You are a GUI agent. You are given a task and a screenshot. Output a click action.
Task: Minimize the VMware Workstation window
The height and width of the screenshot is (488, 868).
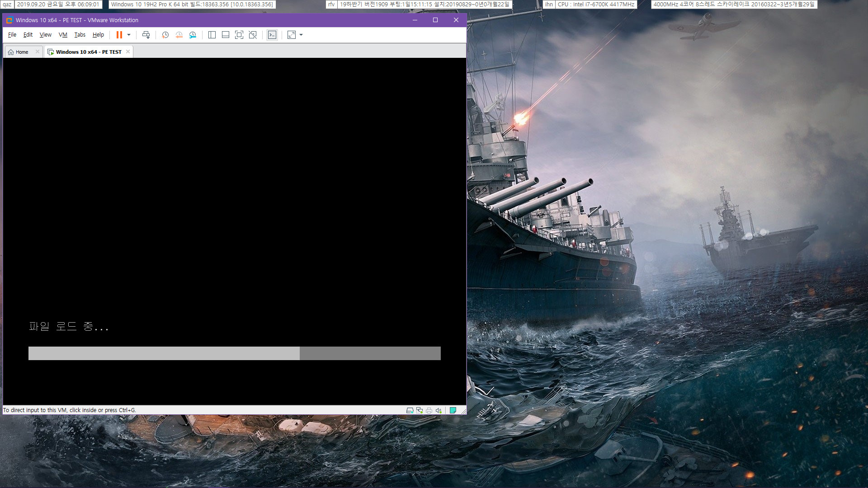tap(415, 20)
